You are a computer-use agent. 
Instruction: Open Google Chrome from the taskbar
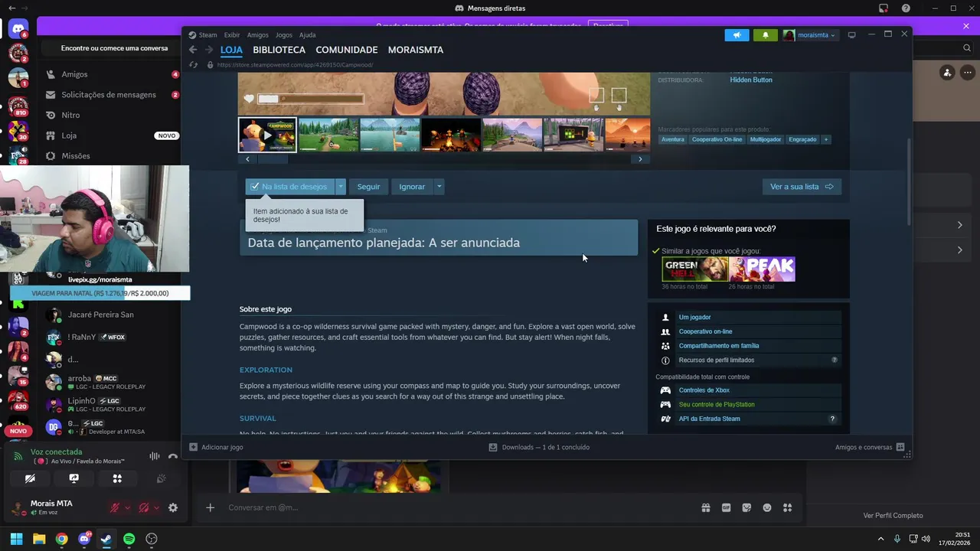pyautogui.click(x=61, y=539)
